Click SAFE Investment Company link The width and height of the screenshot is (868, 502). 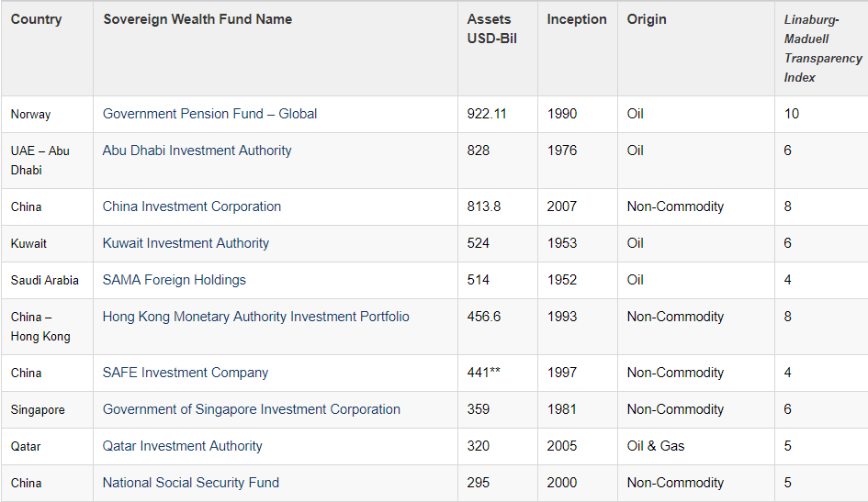(186, 373)
